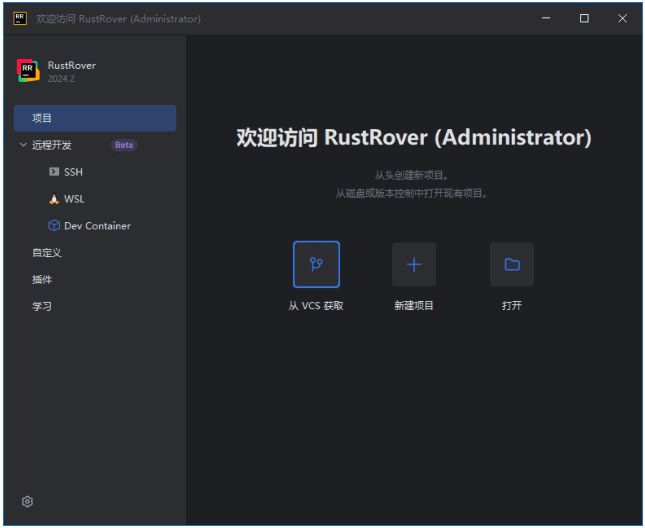Click the text 从头创建新项目。

click(412, 176)
